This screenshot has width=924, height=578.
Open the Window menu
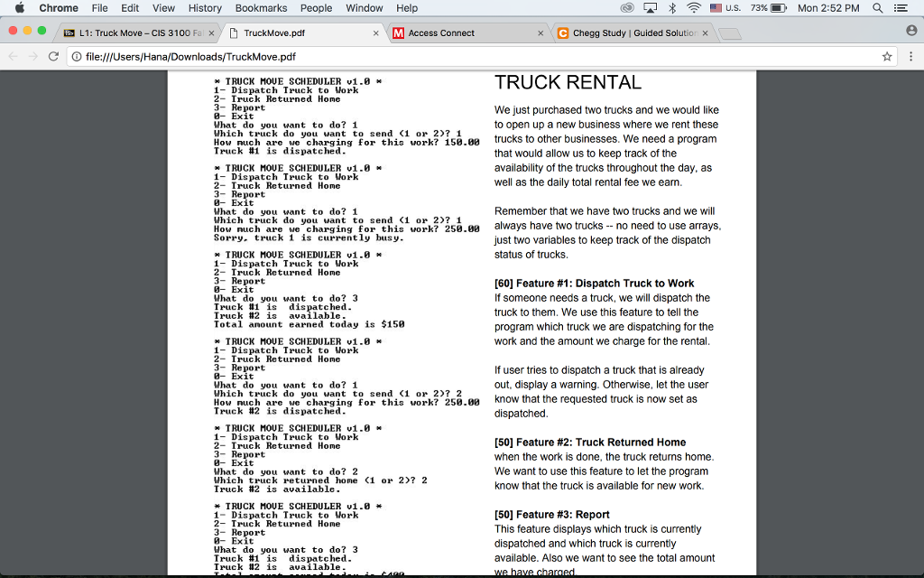pyautogui.click(x=365, y=7)
